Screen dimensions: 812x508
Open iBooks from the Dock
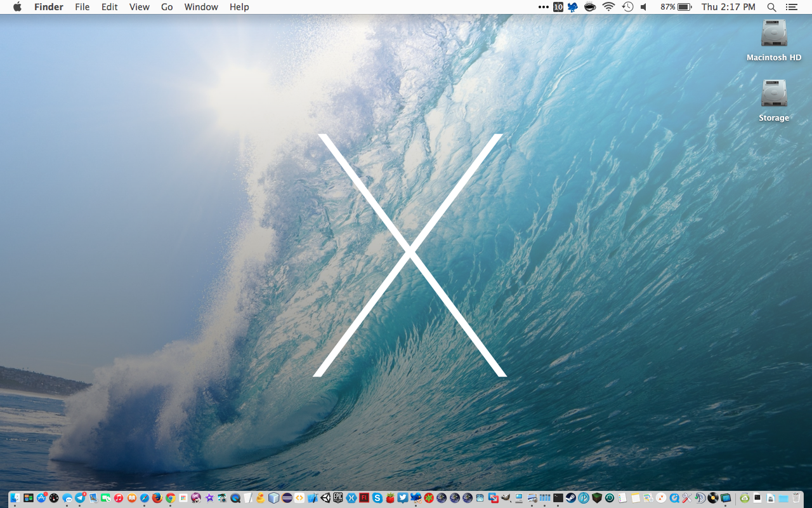132,498
